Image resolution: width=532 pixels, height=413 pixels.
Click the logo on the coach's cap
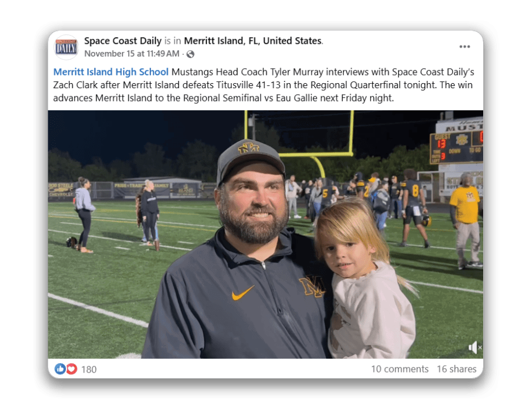click(x=249, y=147)
